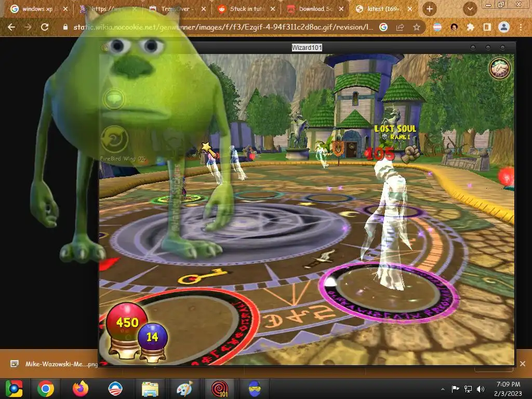Click the "Lost Soul" enemy name label
This screenshot has height=399, width=532.
[395, 129]
